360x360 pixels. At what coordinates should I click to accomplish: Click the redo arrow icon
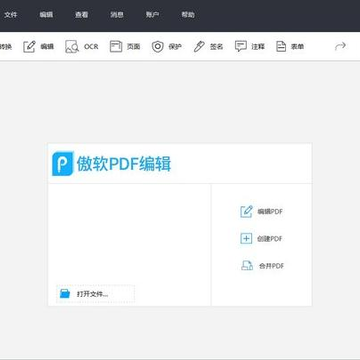coord(340,46)
